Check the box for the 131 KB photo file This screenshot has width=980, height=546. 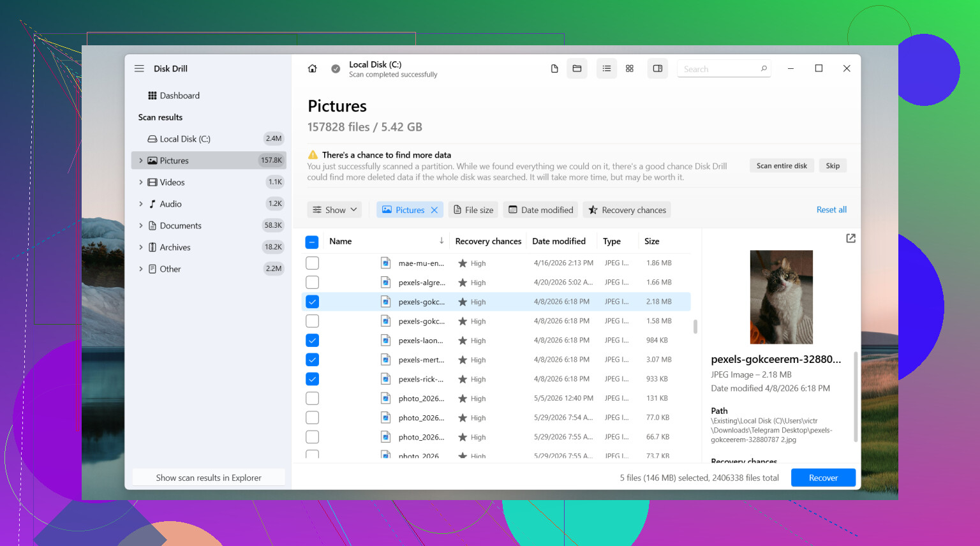312,398
